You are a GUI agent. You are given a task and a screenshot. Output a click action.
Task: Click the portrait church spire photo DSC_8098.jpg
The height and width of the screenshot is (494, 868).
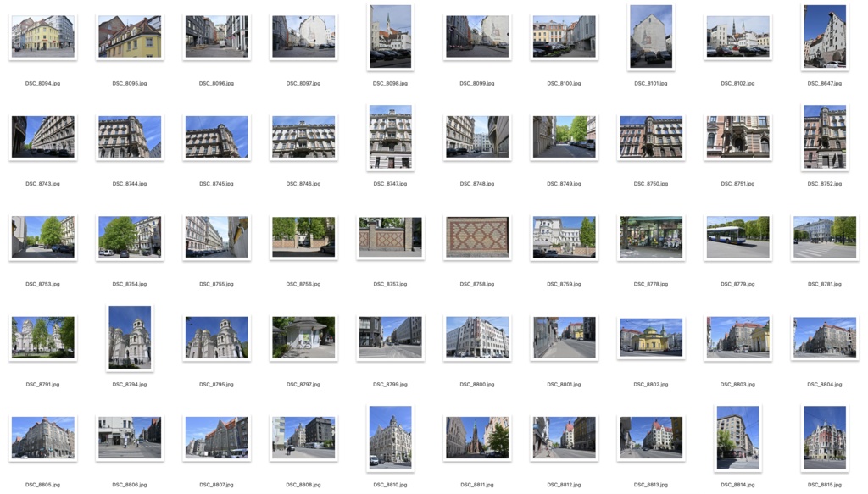(x=389, y=36)
